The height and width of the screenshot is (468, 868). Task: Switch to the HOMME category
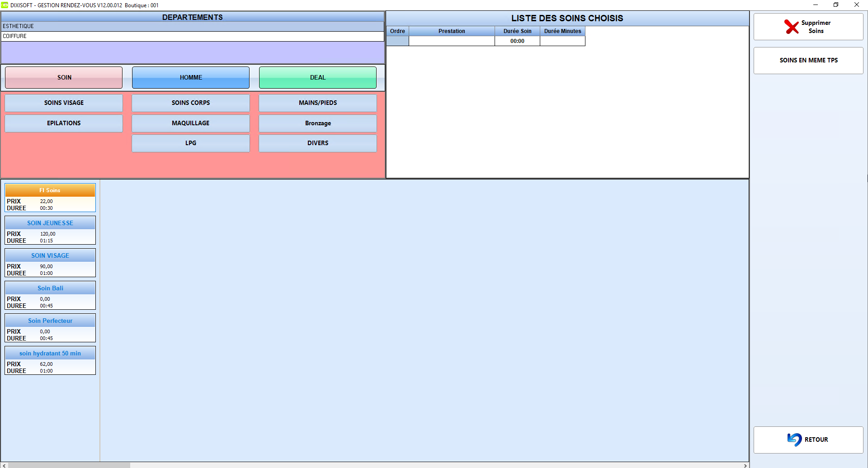point(191,77)
